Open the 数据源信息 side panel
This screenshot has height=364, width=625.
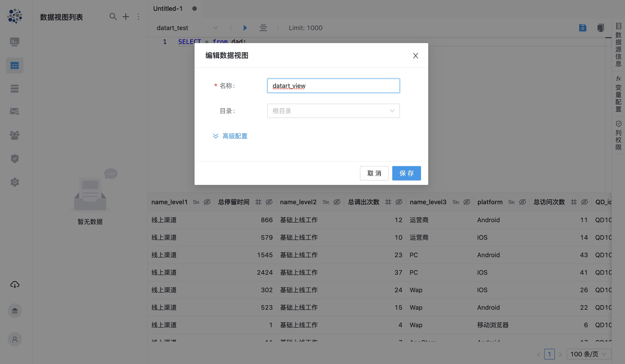pos(618,45)
